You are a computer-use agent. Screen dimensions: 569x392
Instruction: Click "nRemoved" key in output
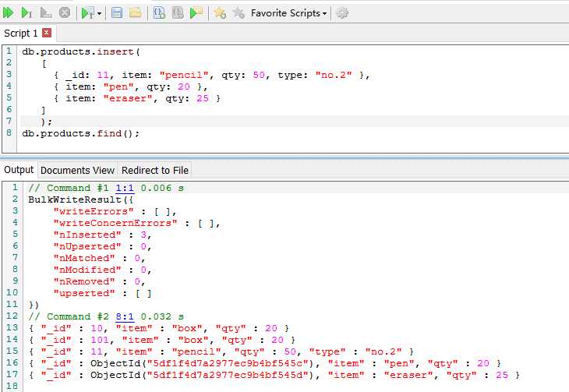point(84,281)
